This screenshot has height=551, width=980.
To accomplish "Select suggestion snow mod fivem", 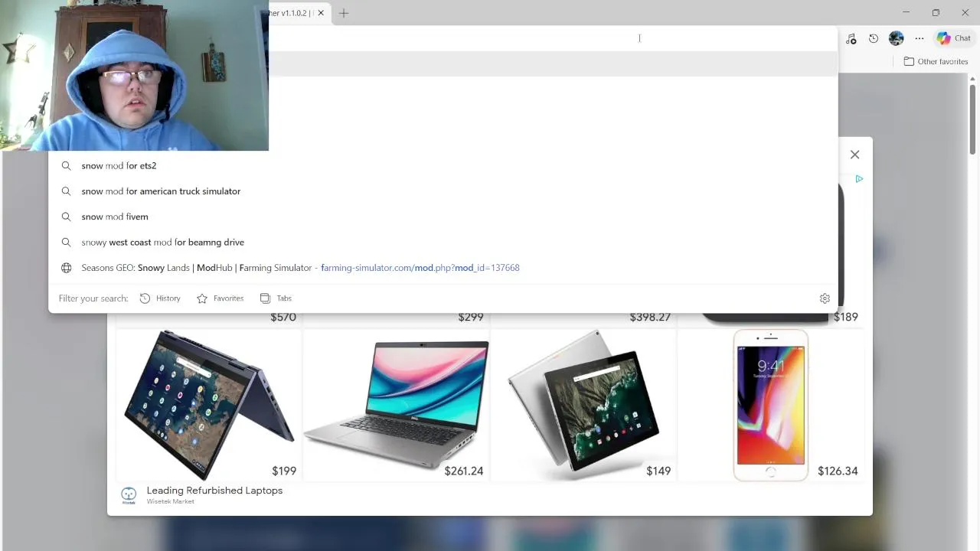I will (443, 217).
